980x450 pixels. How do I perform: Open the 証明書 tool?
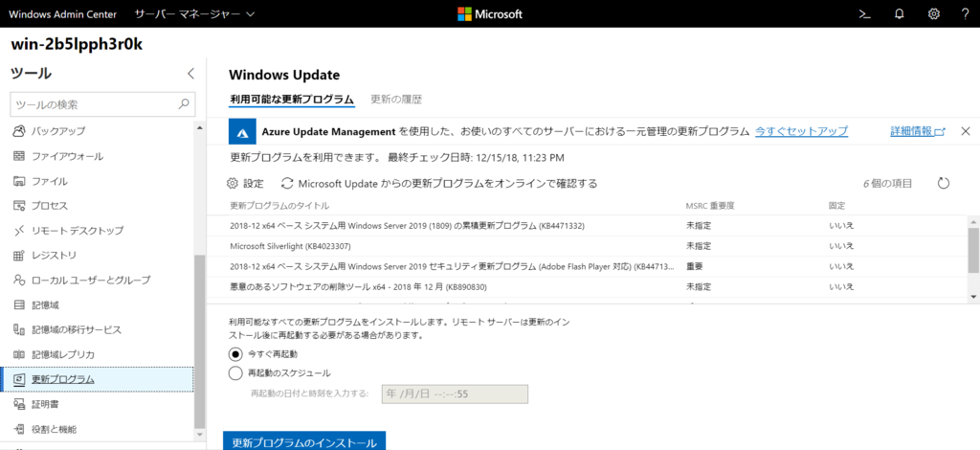[x=98, y=404]
